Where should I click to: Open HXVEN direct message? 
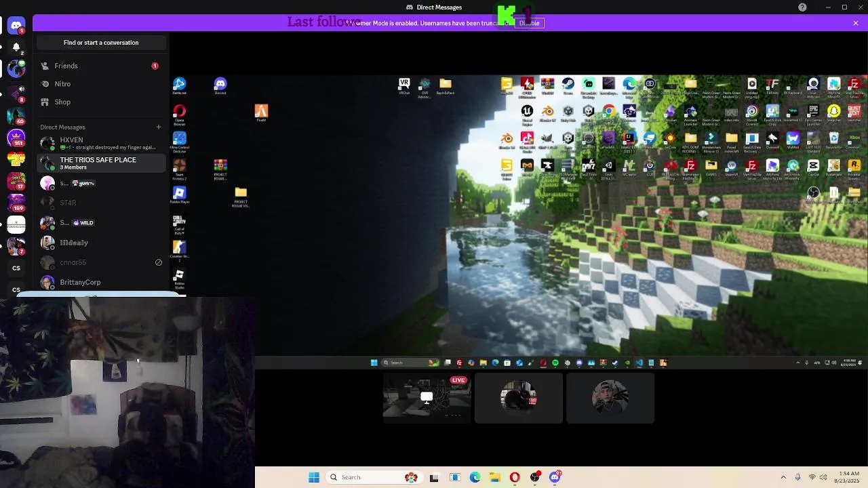coord(101,143)
